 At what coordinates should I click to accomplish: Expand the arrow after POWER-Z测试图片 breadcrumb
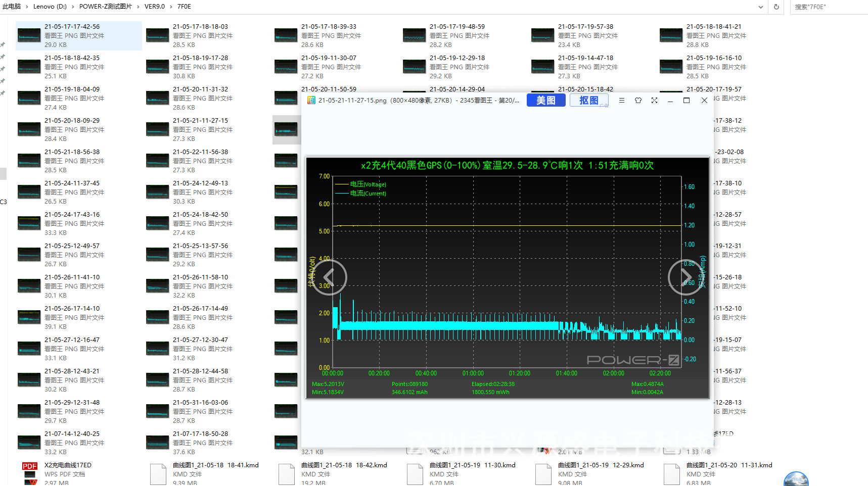(138, 7)
